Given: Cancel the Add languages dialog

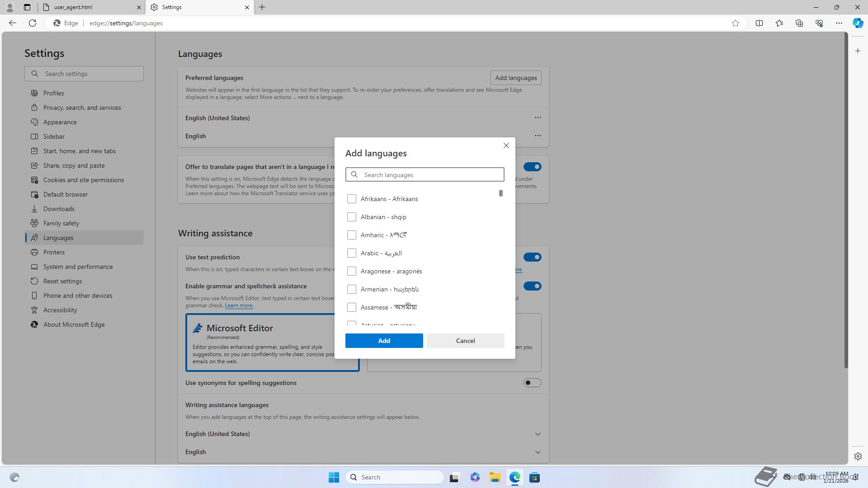Looking at the screenshot, I should tap(465, 341).
